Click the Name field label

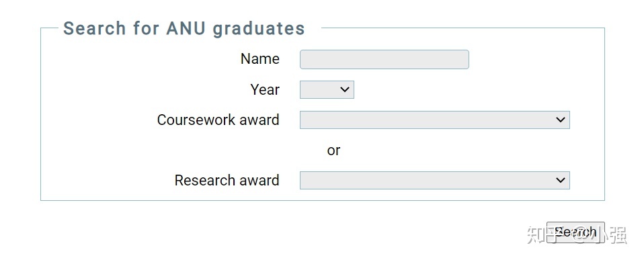[260, 59]
